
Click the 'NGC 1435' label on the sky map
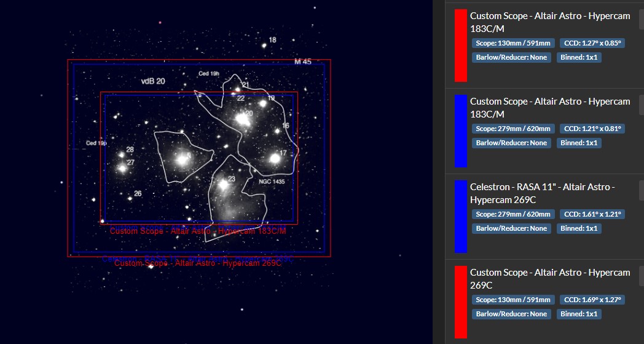[272, 182]
